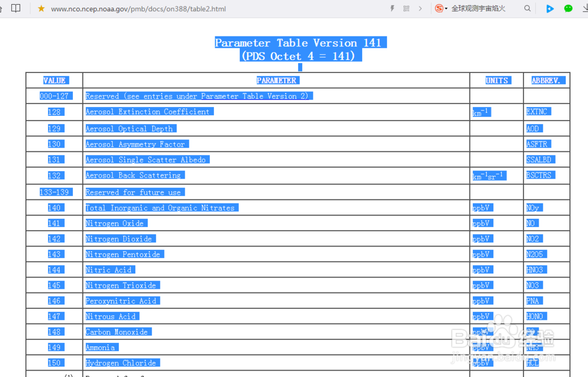Click the Sogou S search engine icon

click(439, 8)
